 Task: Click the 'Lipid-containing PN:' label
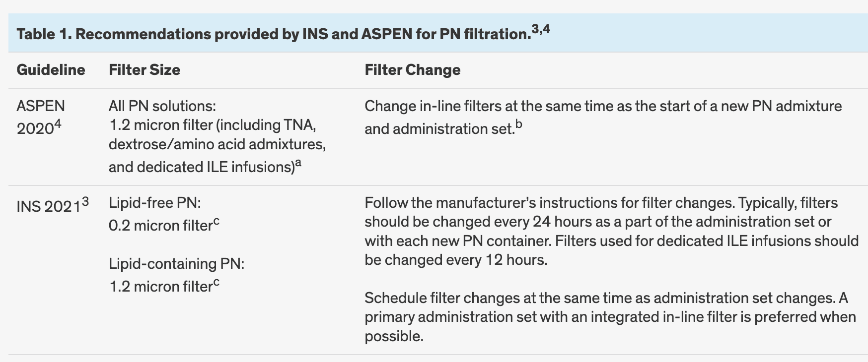[177, 264]
